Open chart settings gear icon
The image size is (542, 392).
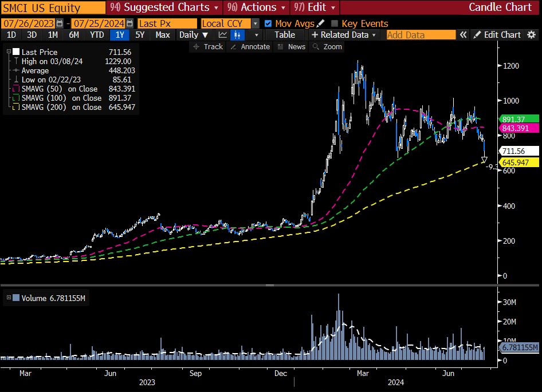pyautogui.click(x=531, y=35)
